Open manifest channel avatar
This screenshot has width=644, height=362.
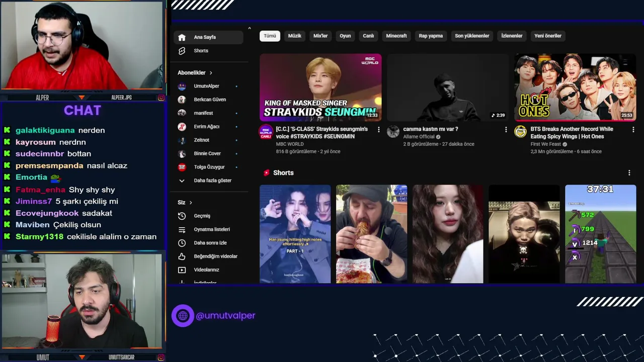(182, 113)
